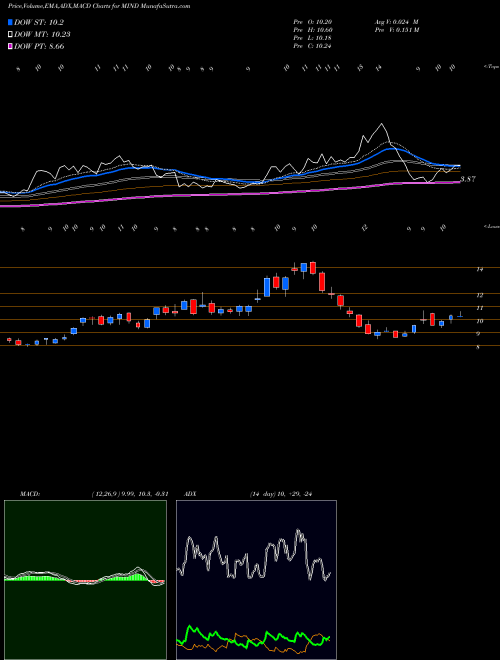Click the 'Pre O: 10.20' open value
Image resolution: width=500 pixels, height=660 pixels.
[x=312, y=21]
